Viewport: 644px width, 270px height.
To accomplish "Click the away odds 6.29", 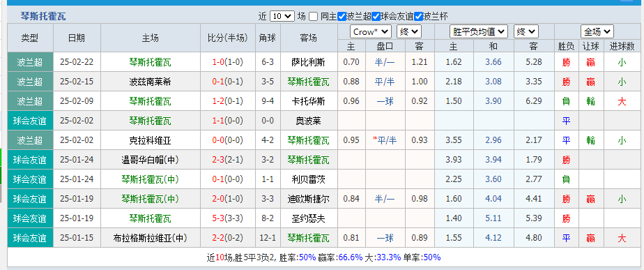I will (533, 101).
